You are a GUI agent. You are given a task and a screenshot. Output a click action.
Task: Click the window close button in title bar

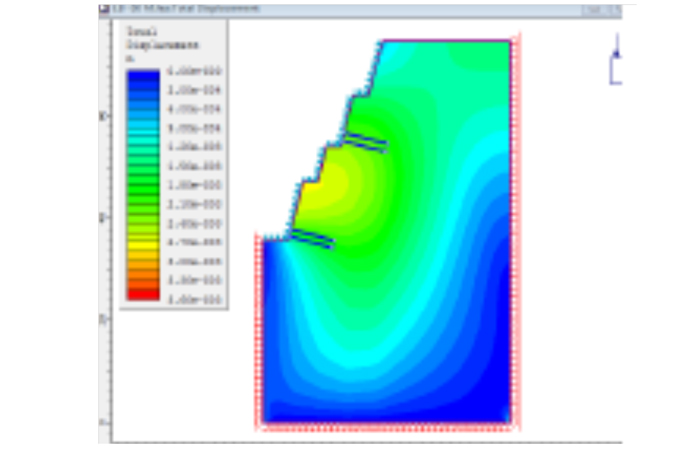coord(612,8)
